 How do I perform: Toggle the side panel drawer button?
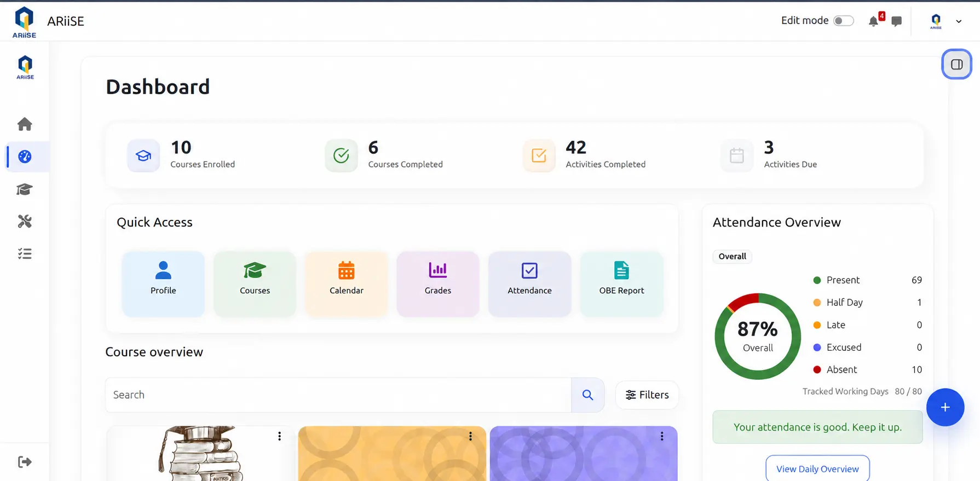tap(956, 64)
